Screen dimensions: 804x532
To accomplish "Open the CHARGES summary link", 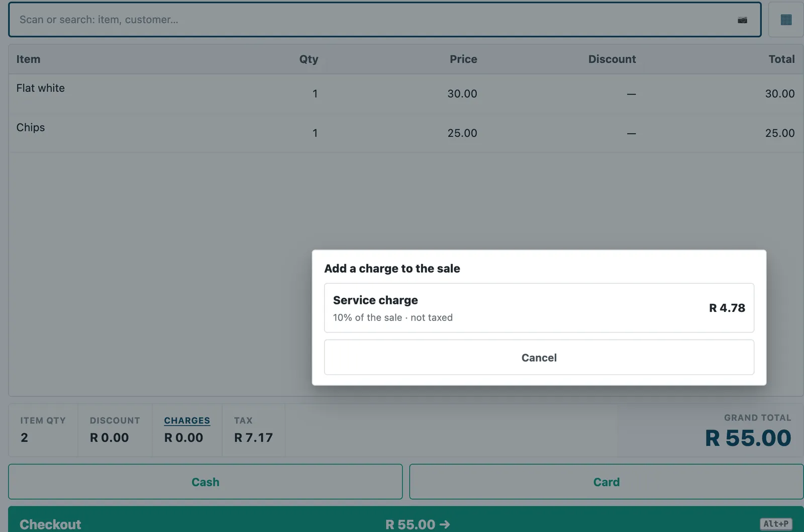I will point(187,420).
